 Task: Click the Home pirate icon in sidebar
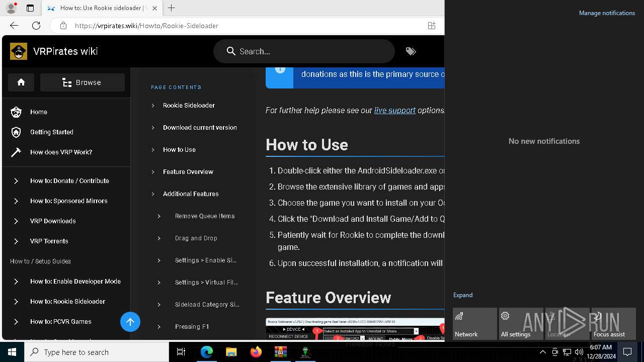[16, 112]
